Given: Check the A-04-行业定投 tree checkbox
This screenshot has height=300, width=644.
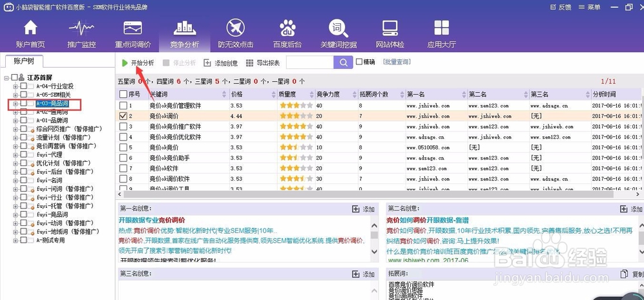Looking at the screenshot, I should coord(23,86).
